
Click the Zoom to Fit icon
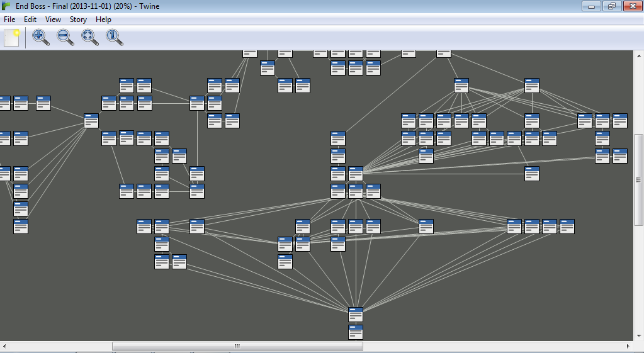point(90,38)
